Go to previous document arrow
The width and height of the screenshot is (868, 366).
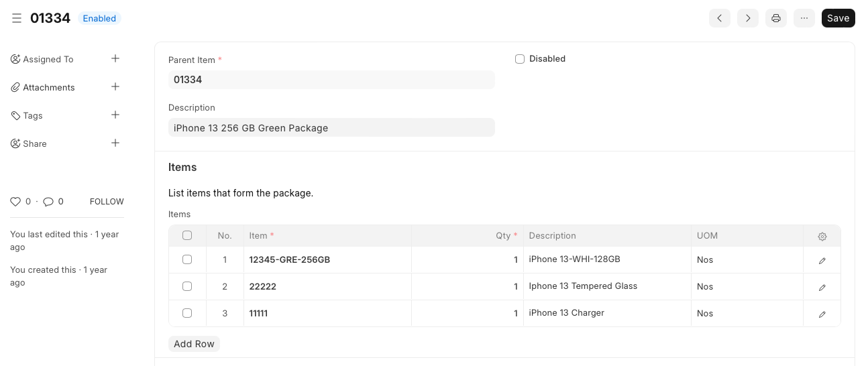coord(720,18)
